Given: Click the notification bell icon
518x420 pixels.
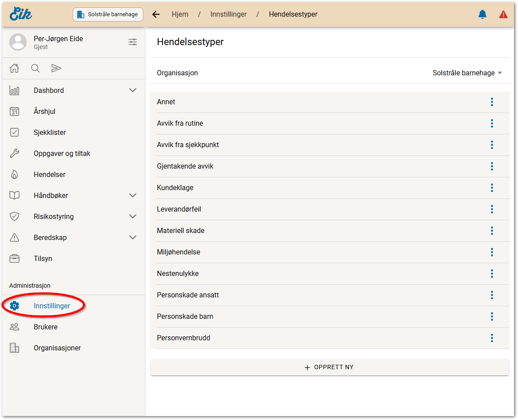Looking at the screenshot, I should point(483,14).
